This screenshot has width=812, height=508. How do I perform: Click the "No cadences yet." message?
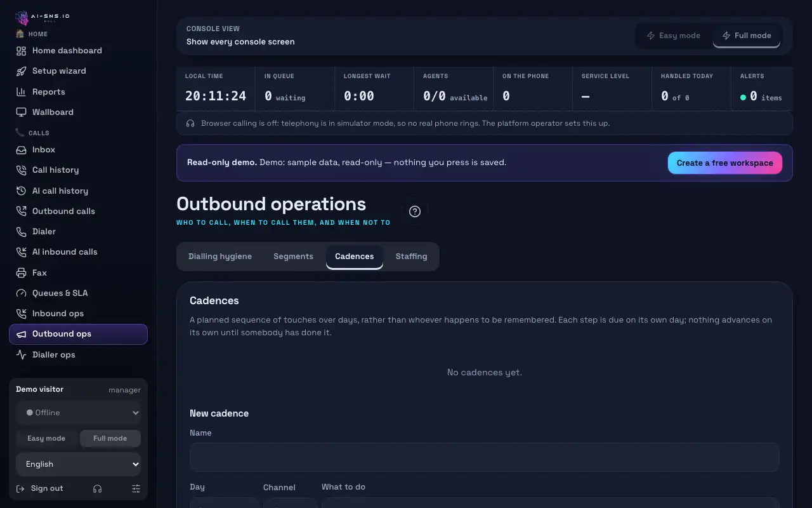(x=485, y=373)
